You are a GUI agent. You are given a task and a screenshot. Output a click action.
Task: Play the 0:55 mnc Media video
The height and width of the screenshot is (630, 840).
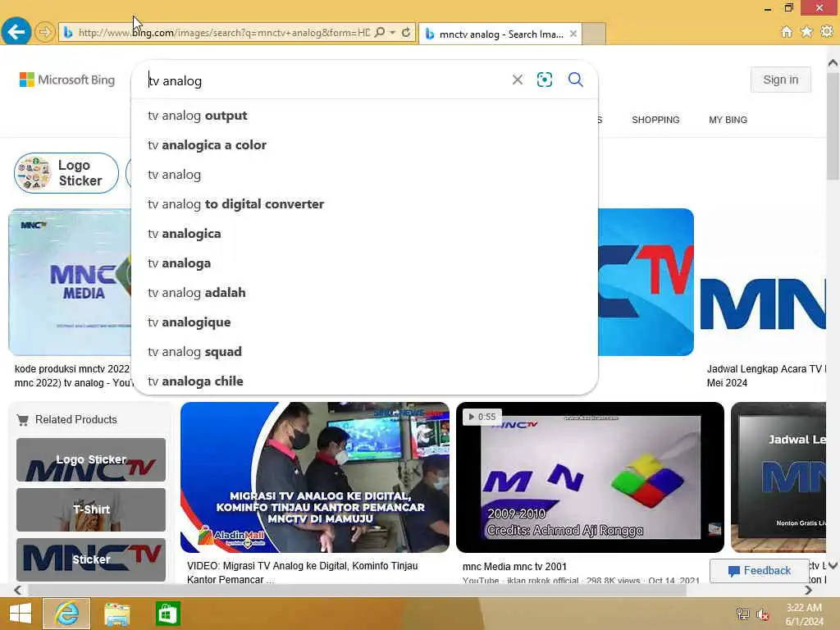[x=590, y=477]
